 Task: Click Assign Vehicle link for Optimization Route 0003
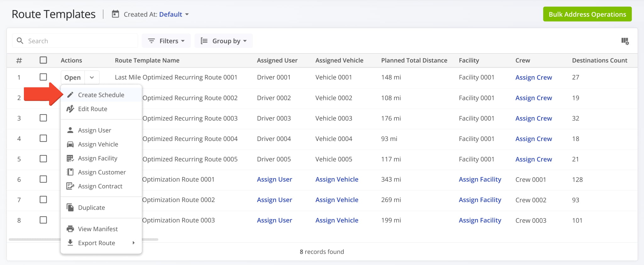pyautogui.click(x=337, y=220)
